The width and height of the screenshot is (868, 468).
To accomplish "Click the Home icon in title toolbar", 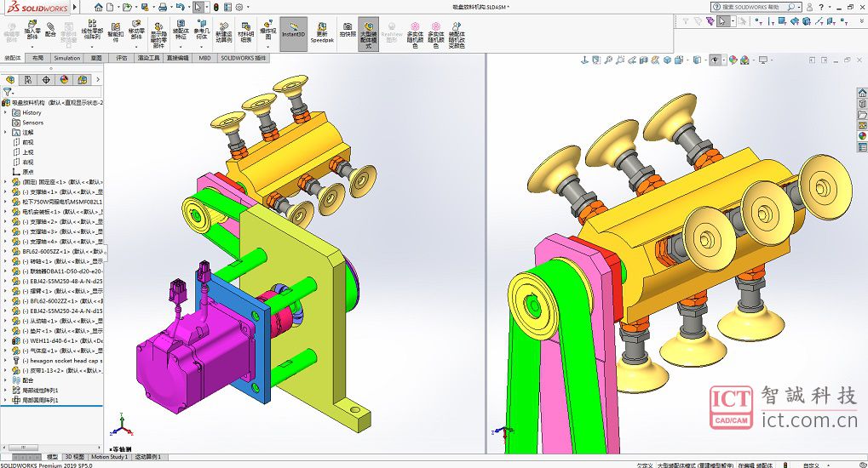I will tap(98, 7).
